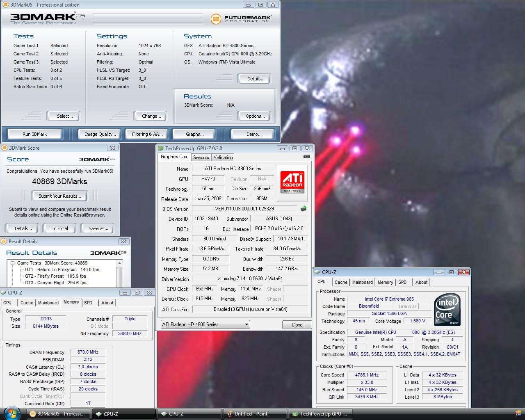Screen dimensions: 525x420
Task: Open the SPD tab in CPU-Z memory window
Action: click(x=88, y=303)
